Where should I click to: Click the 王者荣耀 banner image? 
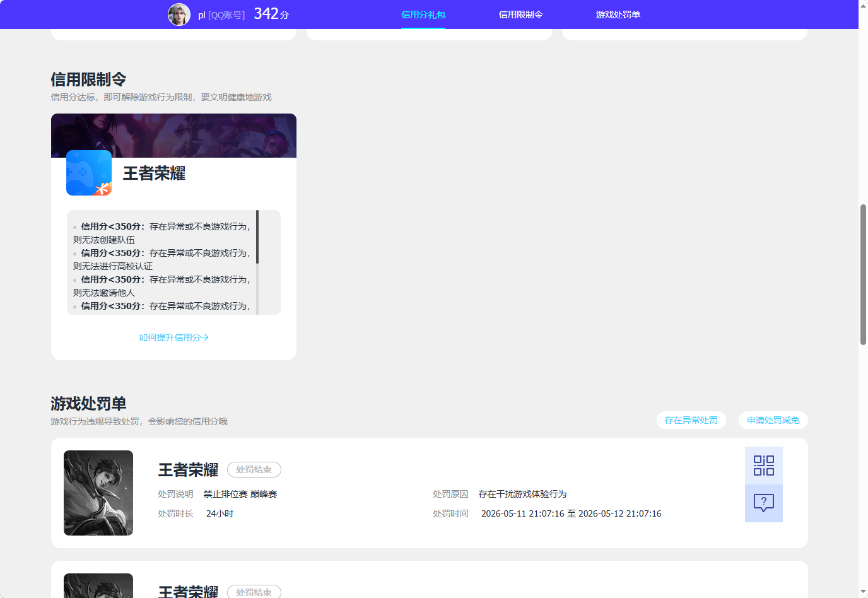point(173,136)
